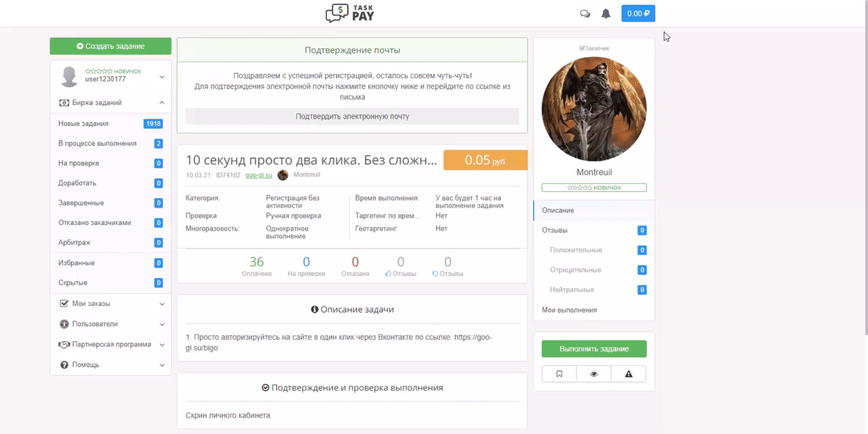
Task: Select the task title 10 секунд просто два клика
Action: click(311, 160)
